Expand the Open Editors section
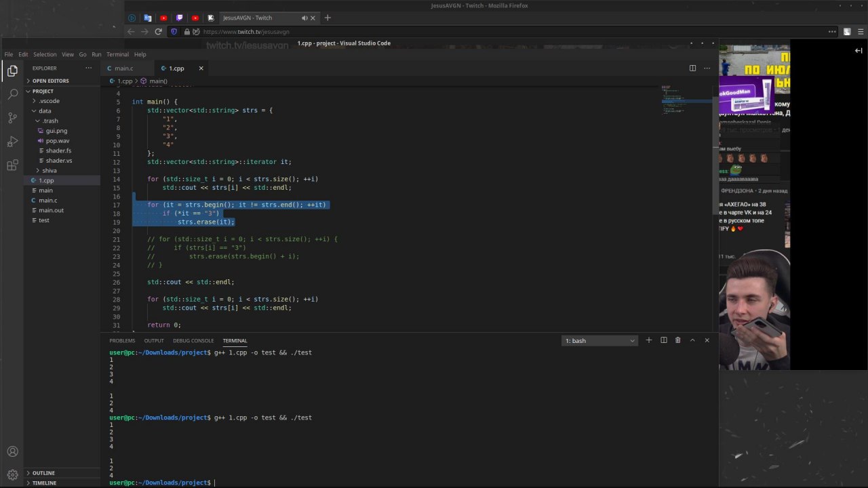 pos(50,81)
